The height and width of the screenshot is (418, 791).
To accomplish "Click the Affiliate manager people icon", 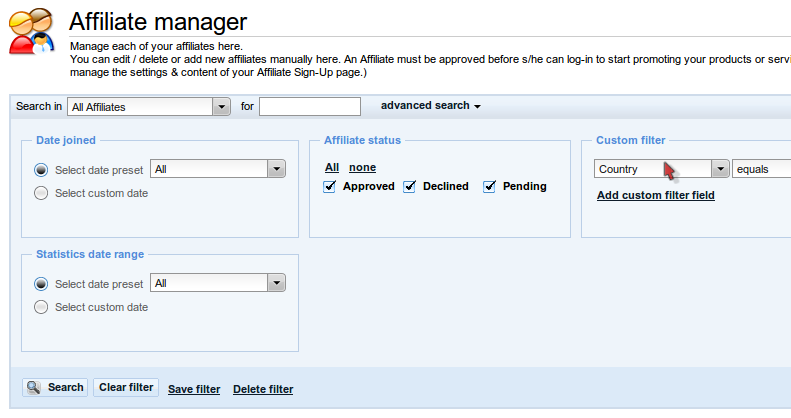I will (32, 31).
